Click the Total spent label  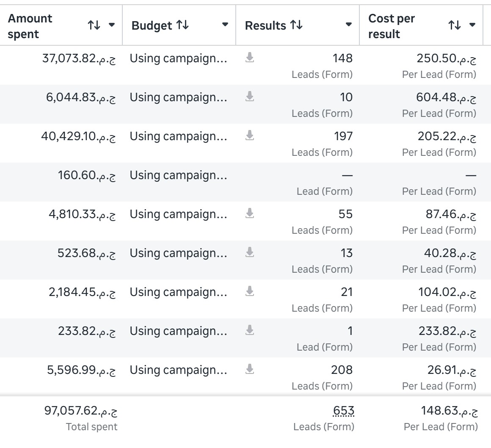pyautogui.click(x=91, y=427)
